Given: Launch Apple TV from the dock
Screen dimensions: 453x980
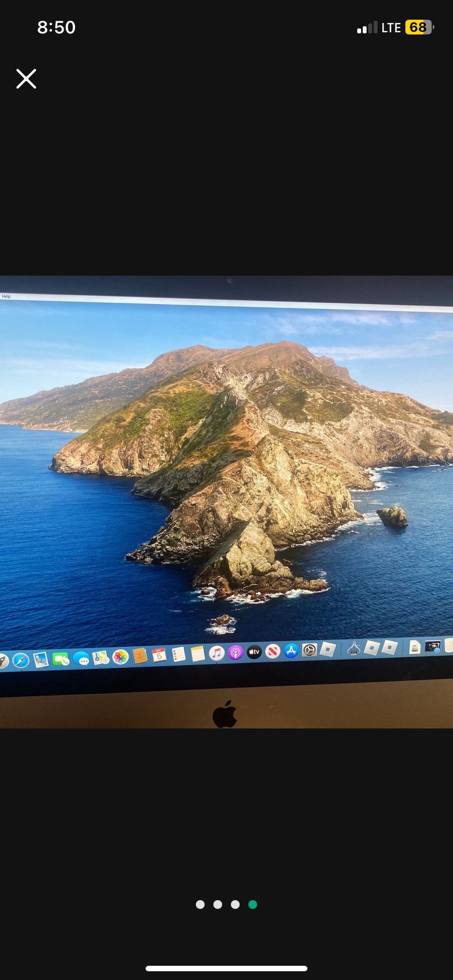Looking at the screenshot, I should click(x=254, y=652).
